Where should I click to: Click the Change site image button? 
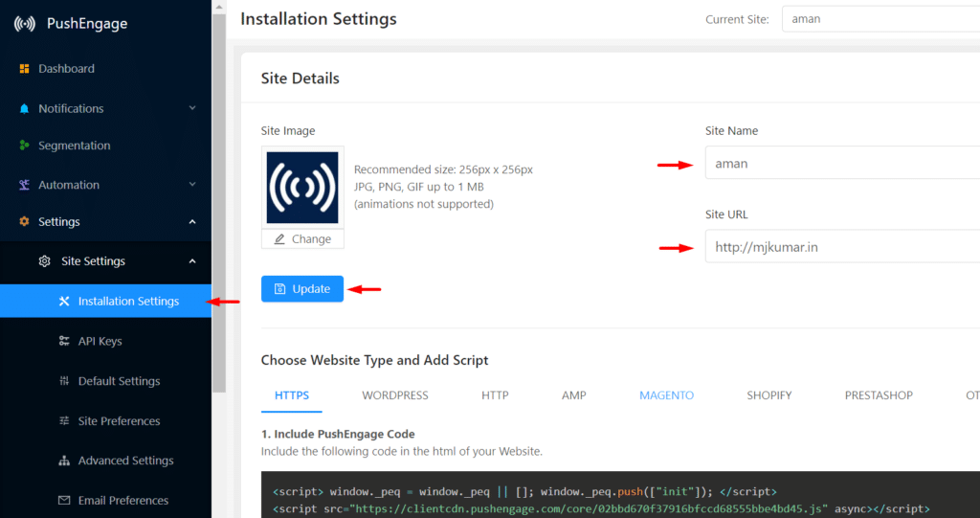pyautogui.click(x=302, y=239)
